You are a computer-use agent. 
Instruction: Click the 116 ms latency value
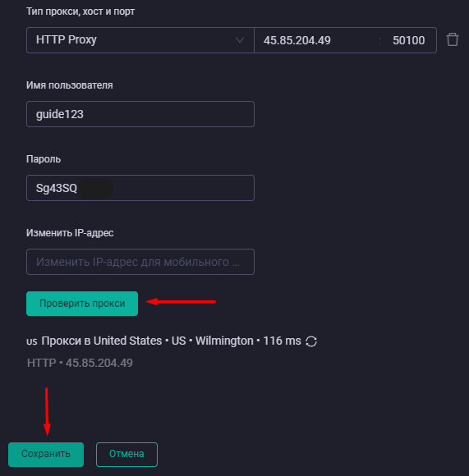click(x=282, y=341)
